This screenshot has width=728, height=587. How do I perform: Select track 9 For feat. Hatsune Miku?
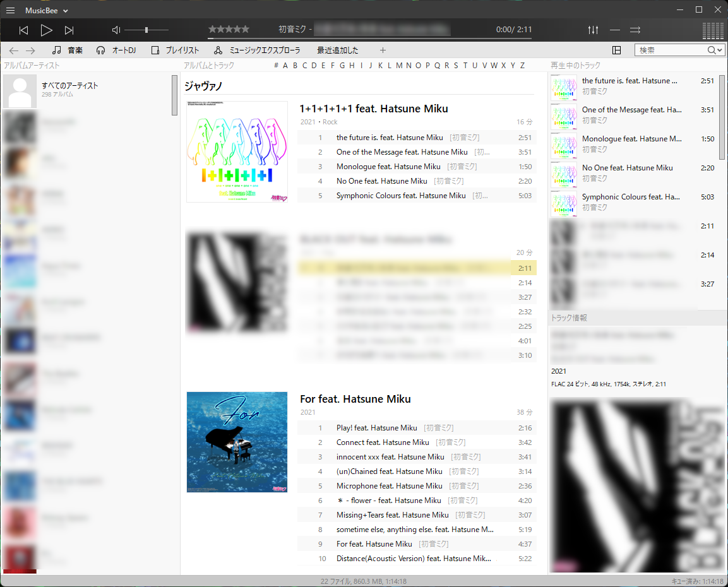(417, 544)
